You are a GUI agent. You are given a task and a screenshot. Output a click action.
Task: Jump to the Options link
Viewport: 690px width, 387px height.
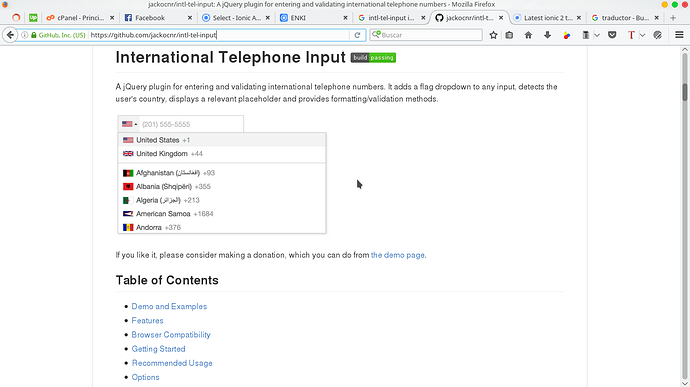(x=145, y=377)
